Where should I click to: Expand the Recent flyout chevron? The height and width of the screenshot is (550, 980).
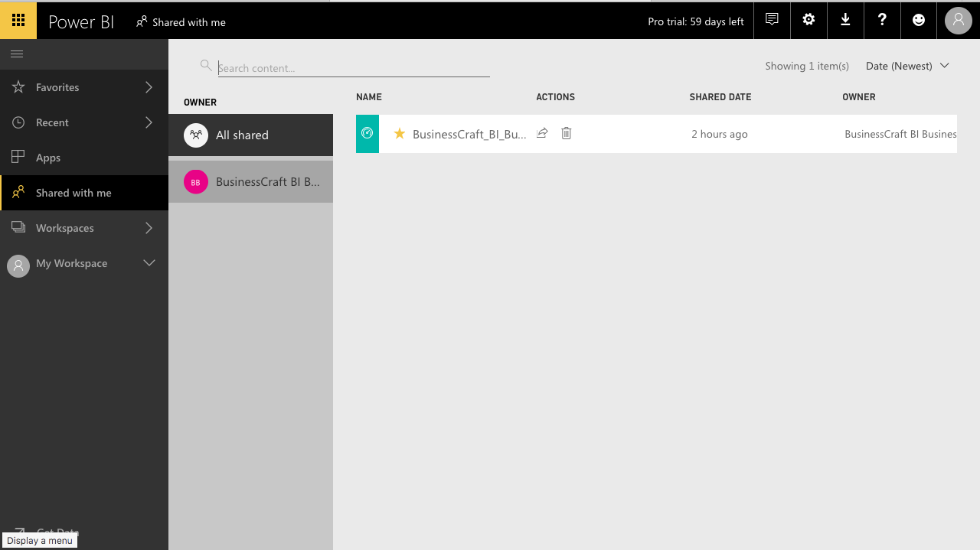pyautogui.click(x=149, y=122)
